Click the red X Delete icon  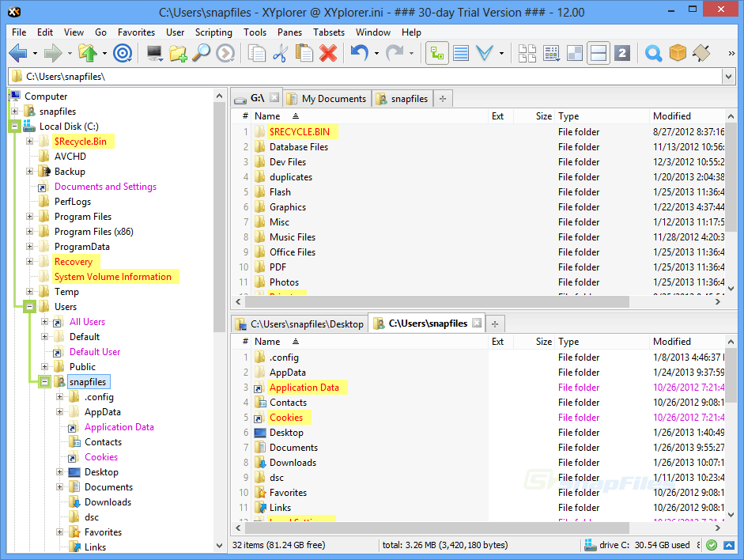click(328, 53)
